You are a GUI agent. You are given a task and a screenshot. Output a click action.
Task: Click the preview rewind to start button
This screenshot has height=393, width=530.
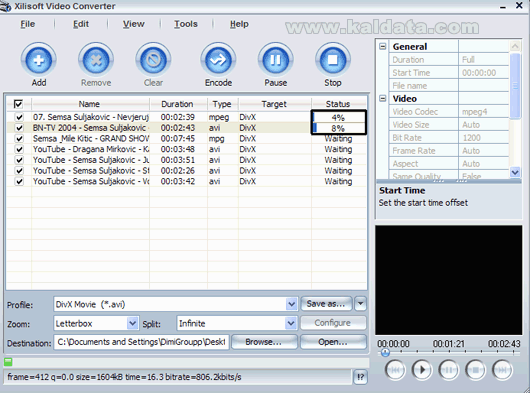395,370
